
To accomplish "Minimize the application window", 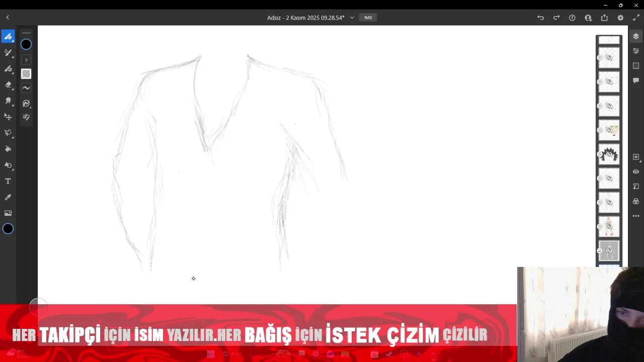I will [x=605, y=5].
